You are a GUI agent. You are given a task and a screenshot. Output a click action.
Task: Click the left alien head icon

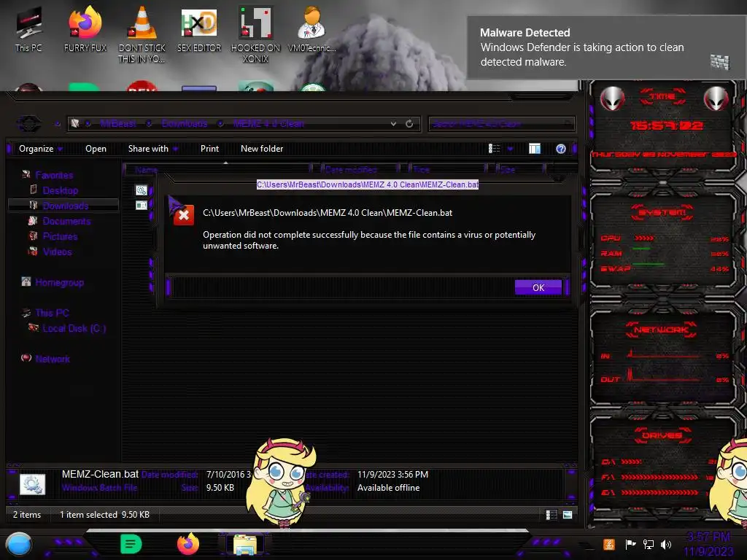click(x=612, y=98)
